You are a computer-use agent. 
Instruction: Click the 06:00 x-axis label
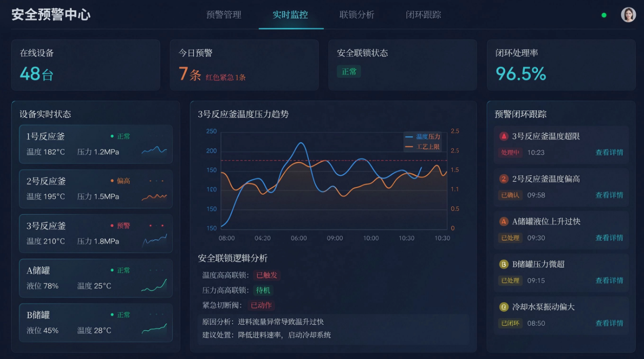click(299, 238)
